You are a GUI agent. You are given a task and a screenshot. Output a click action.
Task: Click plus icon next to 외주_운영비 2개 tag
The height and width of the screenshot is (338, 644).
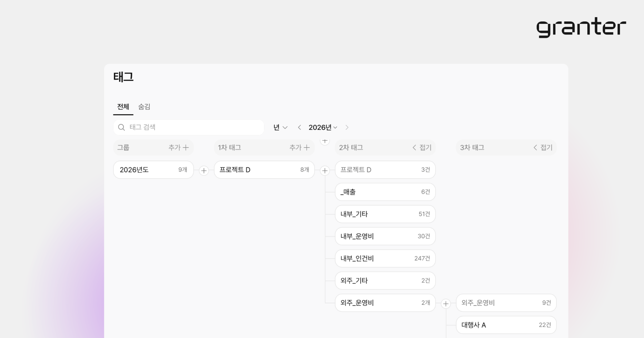[446, 304]
